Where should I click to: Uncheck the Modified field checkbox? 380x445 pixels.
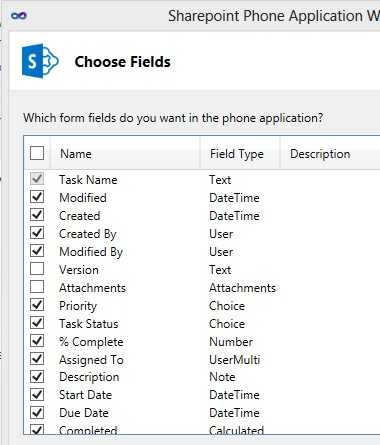37,197
